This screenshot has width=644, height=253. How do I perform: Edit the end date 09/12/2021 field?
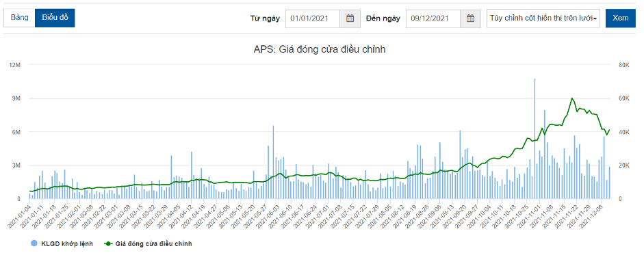tap(433, 18)
